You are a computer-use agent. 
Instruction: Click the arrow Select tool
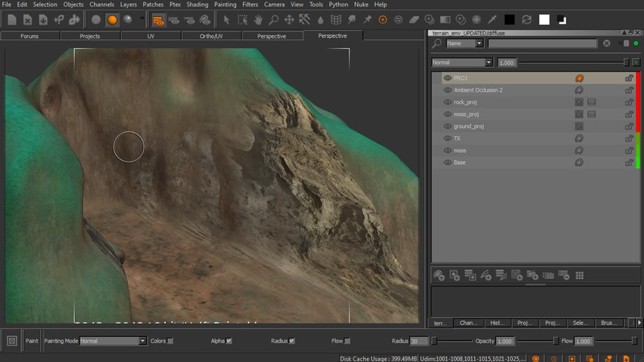click(226, 19)
